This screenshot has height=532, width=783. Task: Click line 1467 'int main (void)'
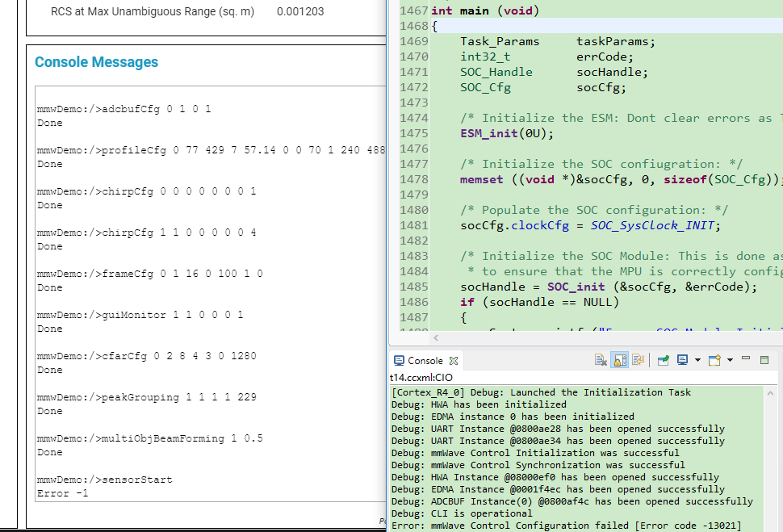point(485,10)
